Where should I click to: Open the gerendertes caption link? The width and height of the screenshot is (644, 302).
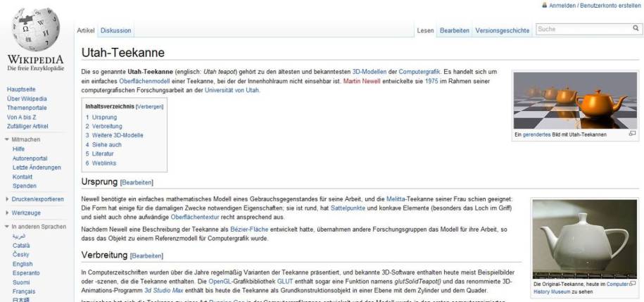tap(536, 134)
